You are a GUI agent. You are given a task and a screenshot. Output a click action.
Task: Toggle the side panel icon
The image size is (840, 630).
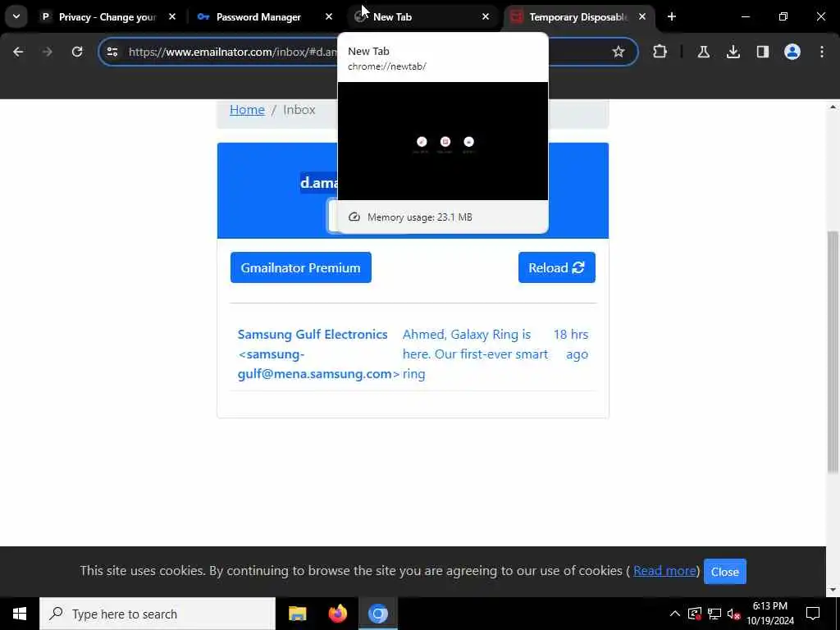pos(762,52)
